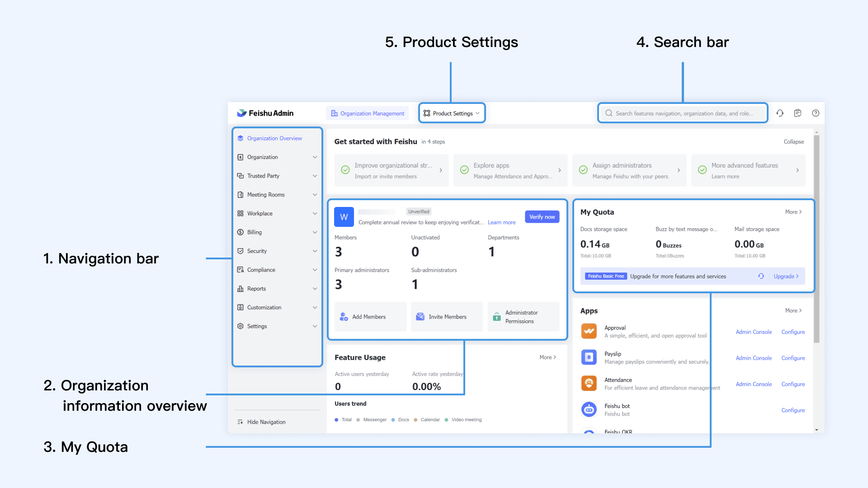Click the Attendance app icon
This screenshot has height=488, width=868.
point(589,384)
